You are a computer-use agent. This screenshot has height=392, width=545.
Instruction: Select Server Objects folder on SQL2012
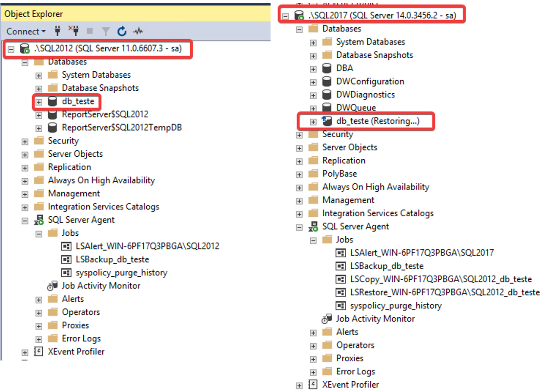click(x=76, y=154)
